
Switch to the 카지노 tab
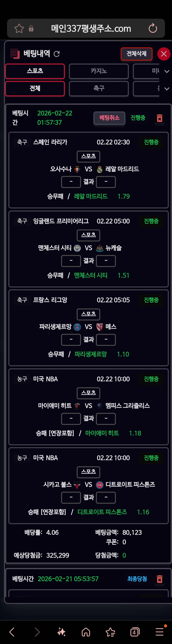pyautogui.click(x=99, y=71)
